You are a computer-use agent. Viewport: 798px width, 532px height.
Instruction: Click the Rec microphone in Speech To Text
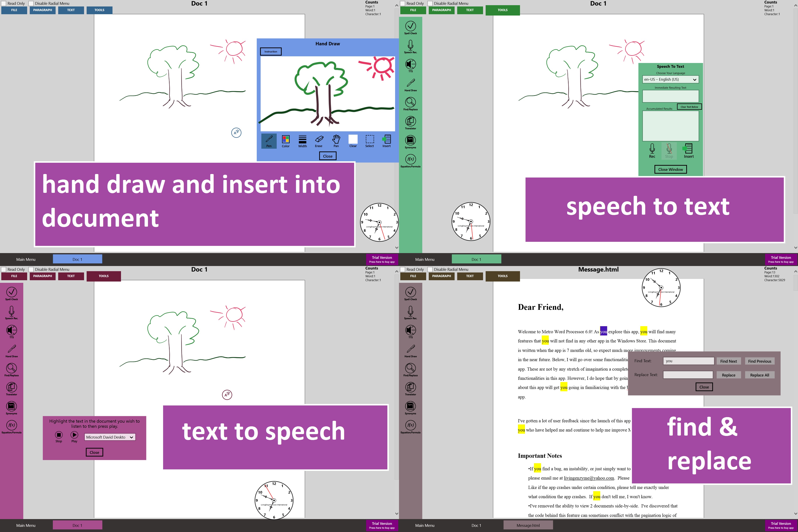pyautogui.click(x=652, y=150)
